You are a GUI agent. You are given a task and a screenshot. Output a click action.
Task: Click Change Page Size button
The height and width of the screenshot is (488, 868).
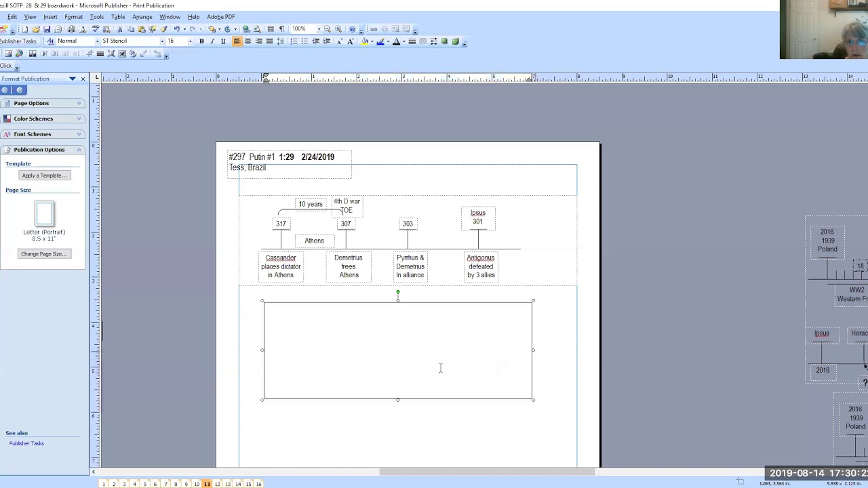click(x=44, y=254)
